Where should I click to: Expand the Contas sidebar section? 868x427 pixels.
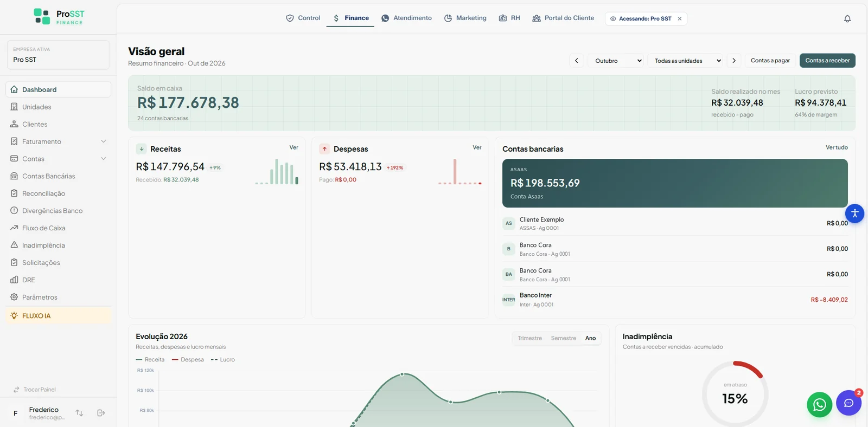59,159
